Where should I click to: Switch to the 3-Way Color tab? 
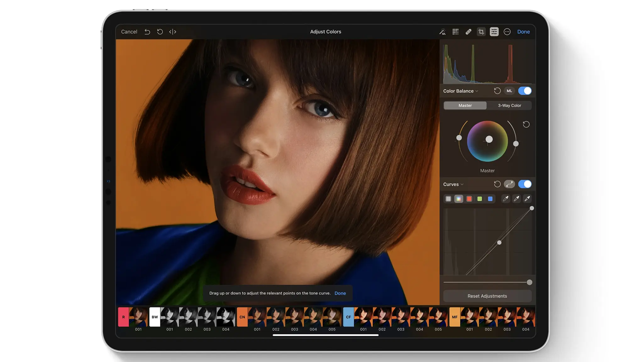(x=509, y=106)
